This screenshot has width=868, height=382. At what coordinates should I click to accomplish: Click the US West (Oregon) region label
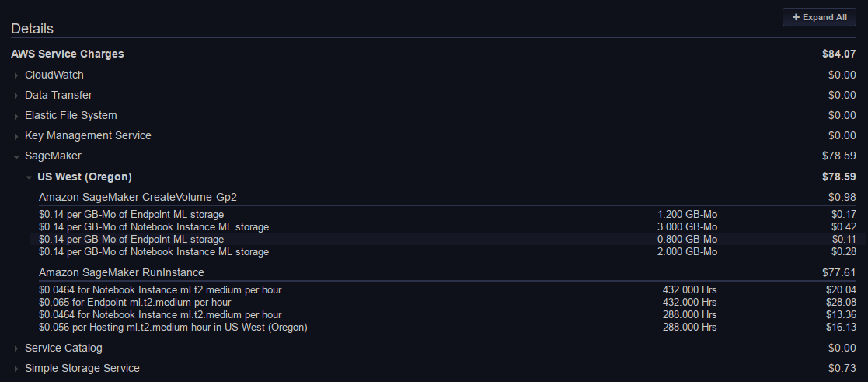click(x=85, y=176)
